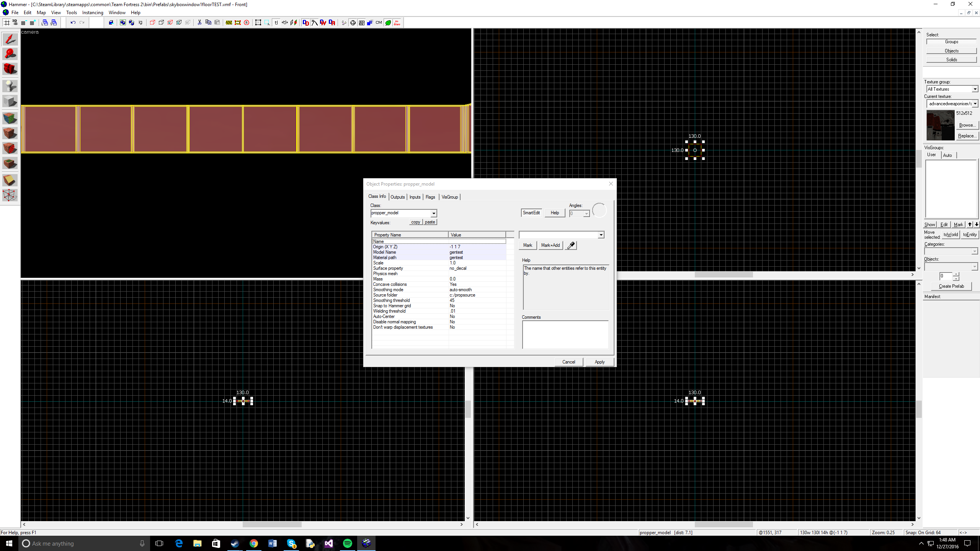
Task: Toggle cordon bounds (yellow stripes) button
Action: coord(229,23)
